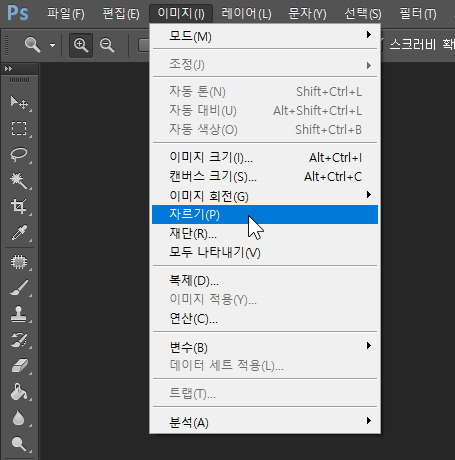Click the grayed 데이터 세트 적용(L)... entry
This screenshot has width=455, height=460.
pos(265,366)
